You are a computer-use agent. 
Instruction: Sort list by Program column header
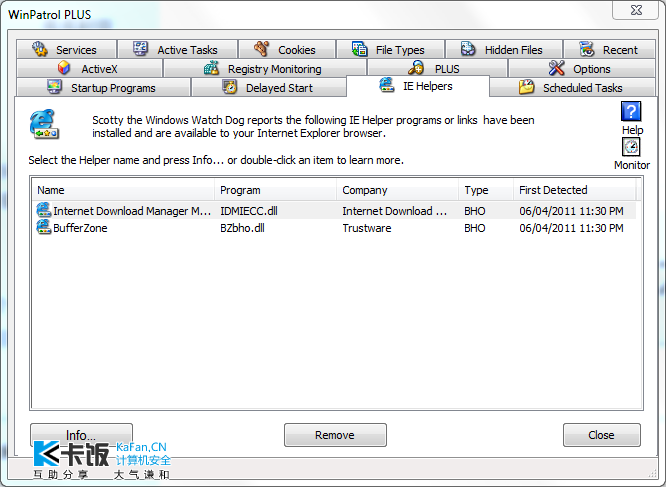[276, 190]
